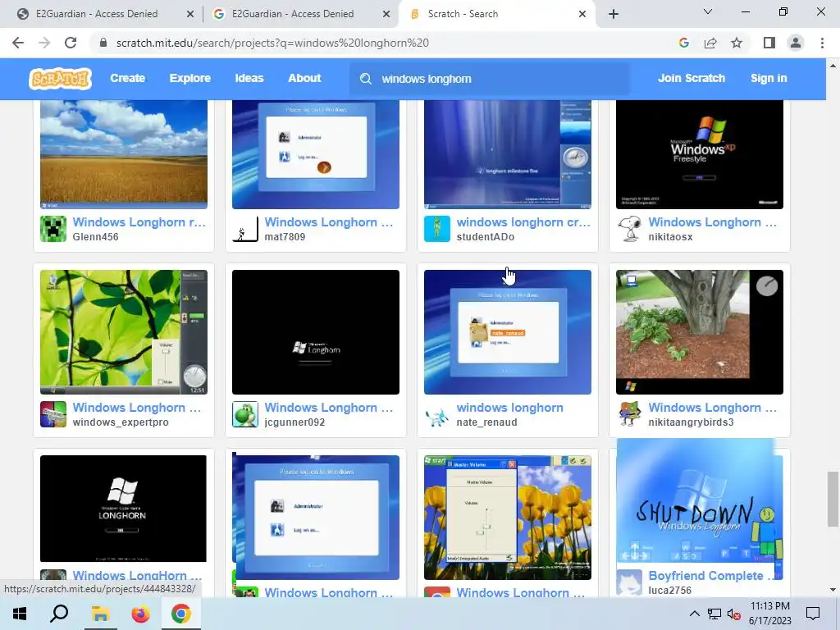Image resolution: width=840 pixels, height=630 pixels.
Task: Click the search magnifier icon in Scratch bar
Action: [x=366, y=79]
